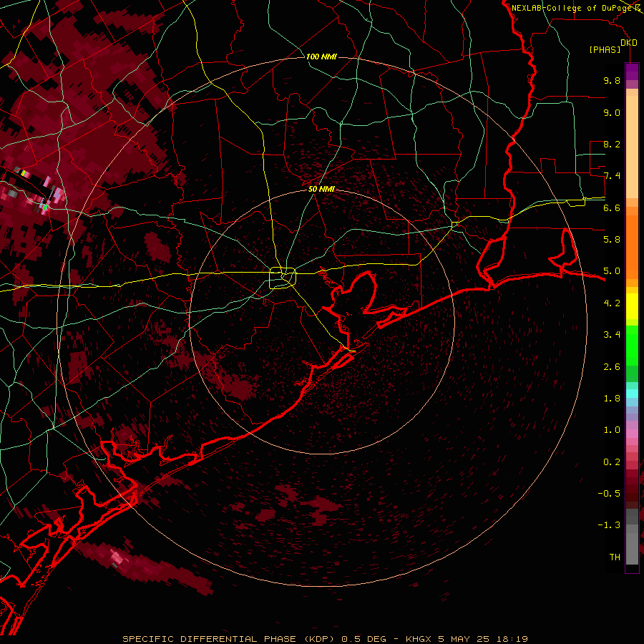
Task: Click the 50 NMI range ring label
Action: point(321,189)
